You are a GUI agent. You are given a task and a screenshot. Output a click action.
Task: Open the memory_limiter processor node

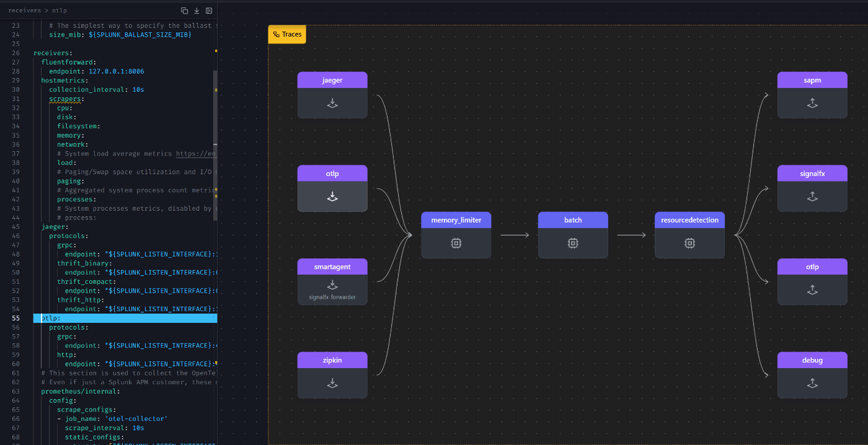(x=456, y=235)
